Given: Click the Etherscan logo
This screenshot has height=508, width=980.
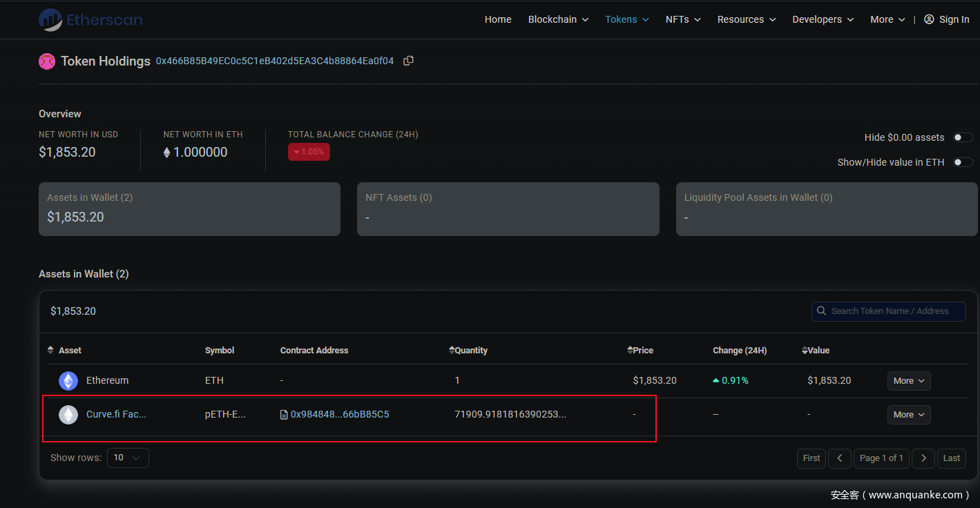Looking at the screenshot, I should [90, 19].
